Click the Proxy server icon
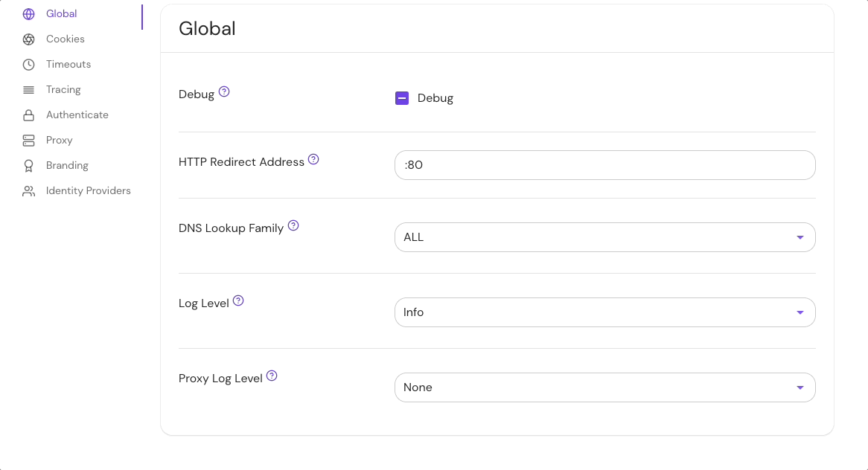This screenshot has height=470, width=868. (x=28, y=141)
